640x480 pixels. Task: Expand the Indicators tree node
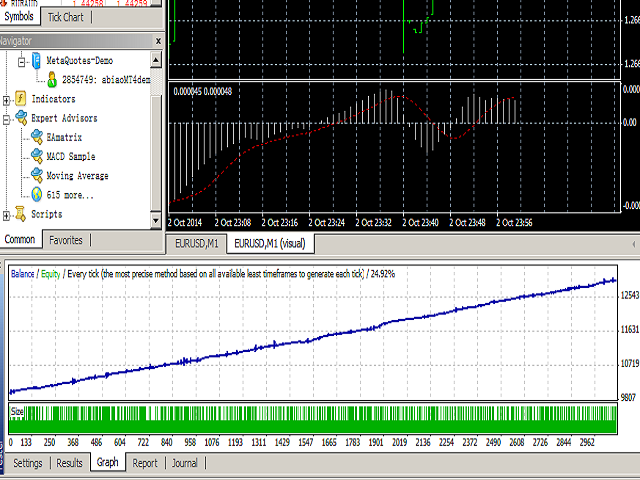coord(6,100)
